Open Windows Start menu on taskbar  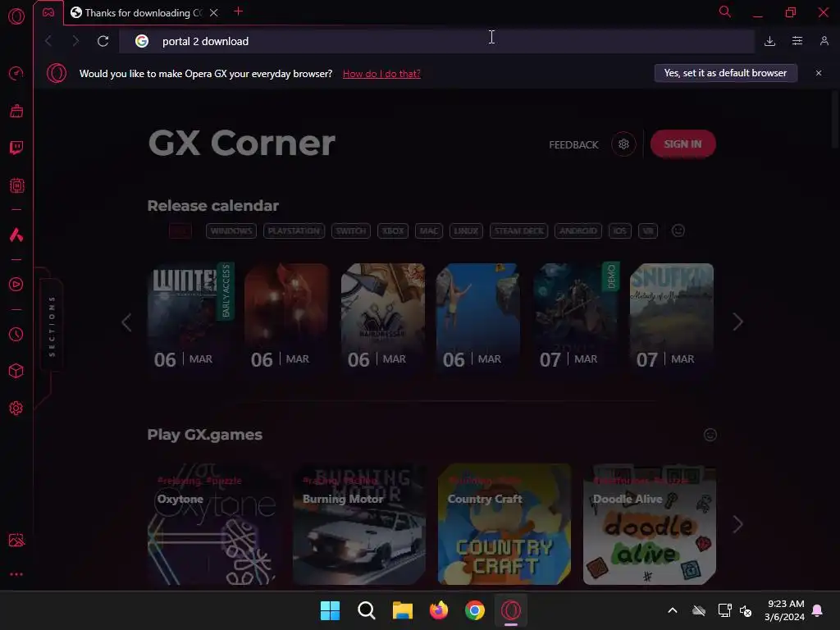pyautogui.click(x=330, y=610)
